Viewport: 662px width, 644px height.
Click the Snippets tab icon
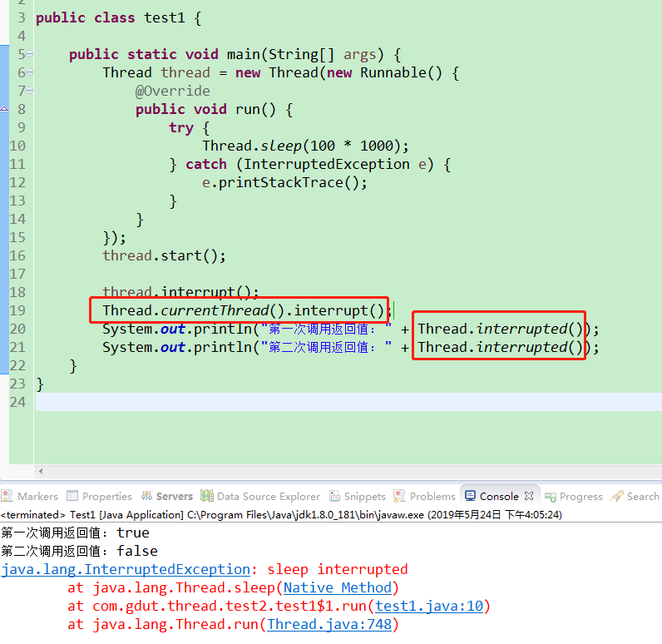pyautogui.click(x=335, y=496)
